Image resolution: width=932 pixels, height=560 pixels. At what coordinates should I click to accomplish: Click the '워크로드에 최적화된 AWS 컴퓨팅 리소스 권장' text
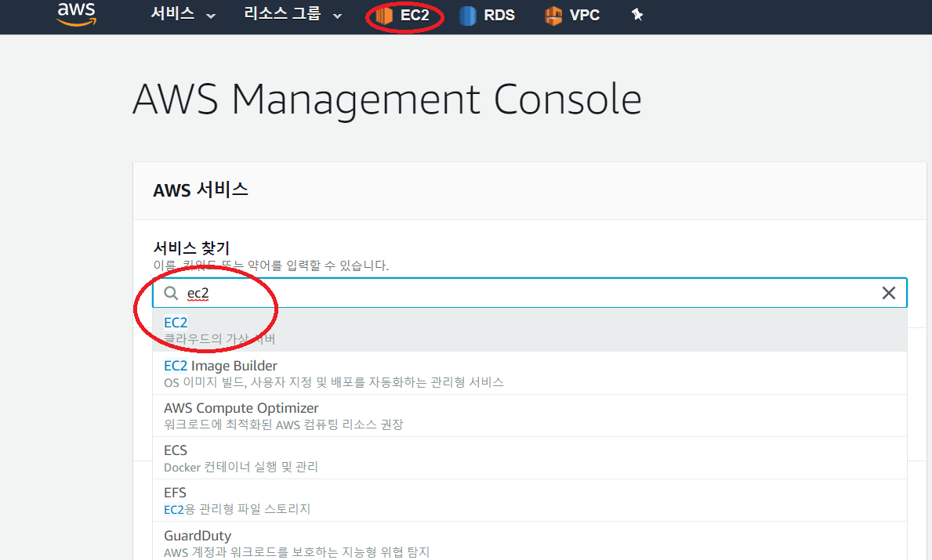pos(284,424)
